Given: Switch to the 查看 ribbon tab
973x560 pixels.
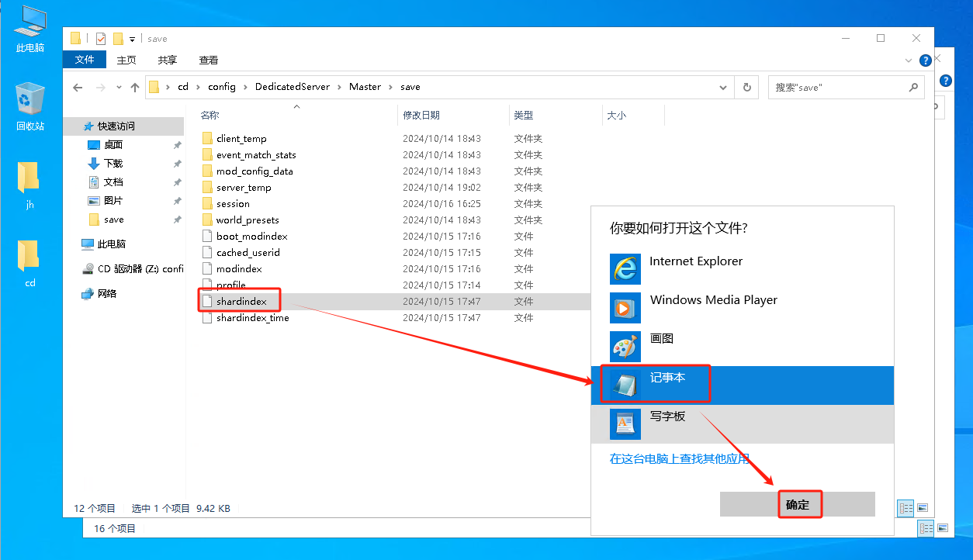Looking at the screenshot, I should pos(209,60).
